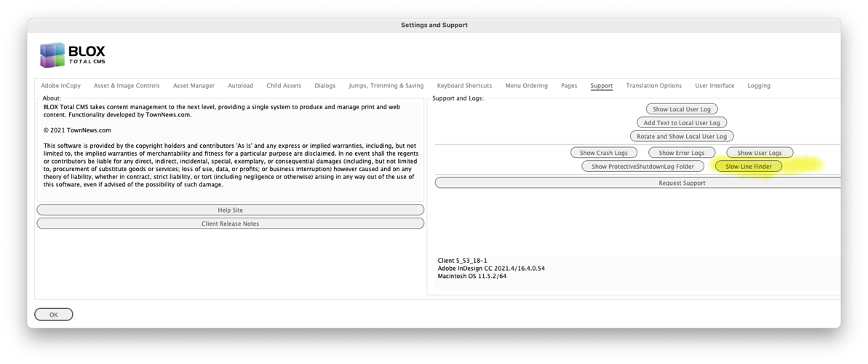868x364 pixels.
Task: Click the Show User Logs button
Action: (760, 152)
